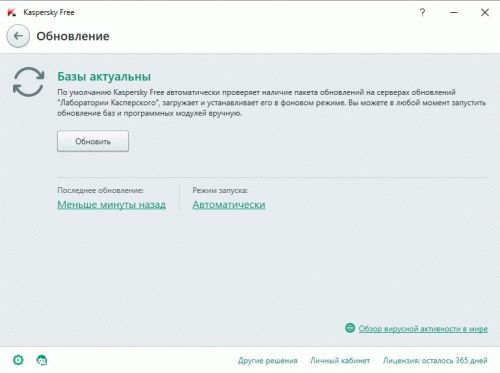Go back using the arrow button
The image size is (500, 373).
pyautogui.click(x=18, y=36)
